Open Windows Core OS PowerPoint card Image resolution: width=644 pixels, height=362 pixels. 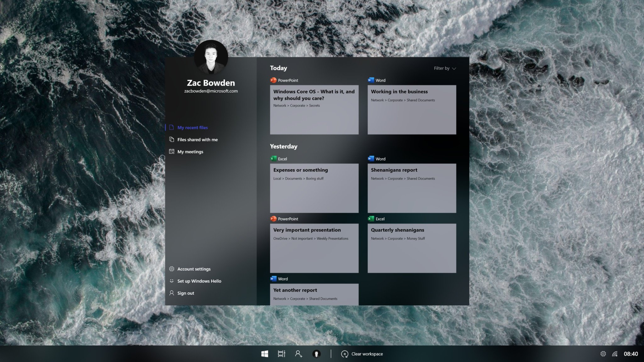point(314,109)
